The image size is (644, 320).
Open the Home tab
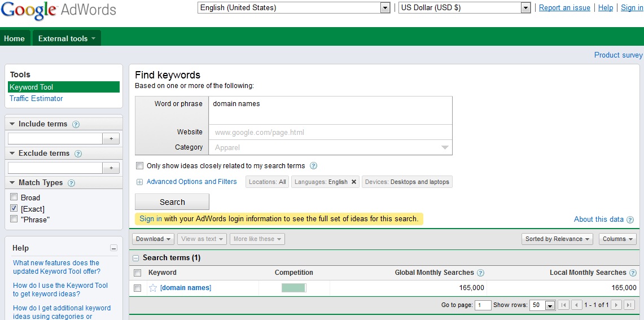[15, 38]
